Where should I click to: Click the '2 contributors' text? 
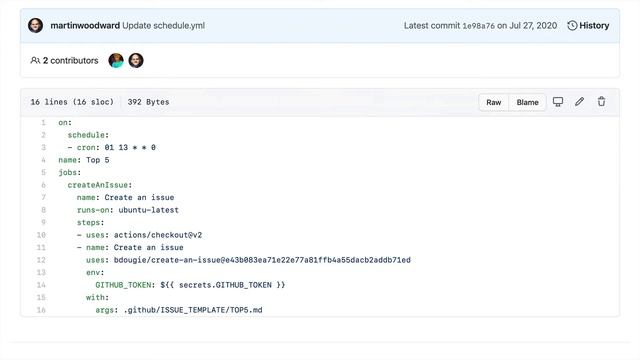pyautogui.click(x=71, y=60)
